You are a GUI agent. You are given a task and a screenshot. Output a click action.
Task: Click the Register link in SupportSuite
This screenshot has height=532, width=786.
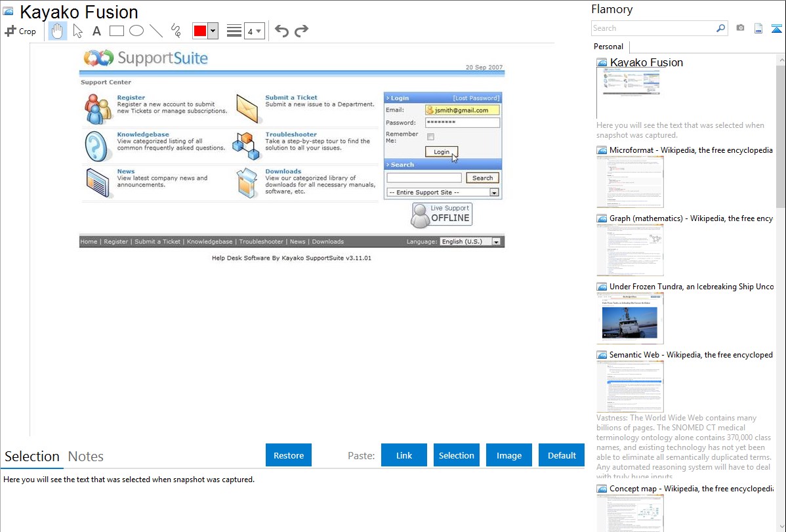click(131, 97)
